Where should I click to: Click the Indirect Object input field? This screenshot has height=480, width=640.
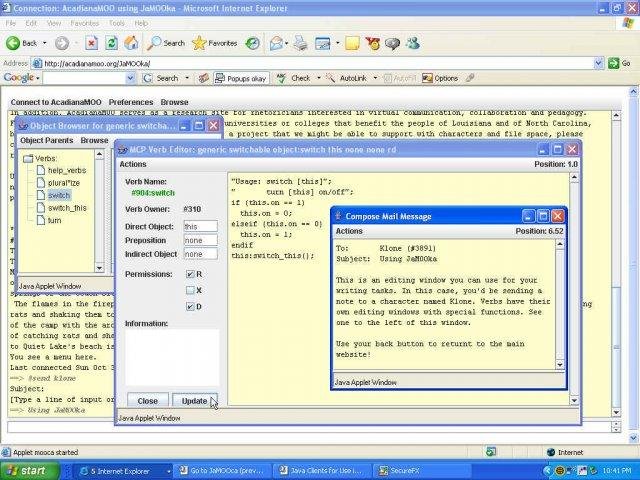pos(200,254)
